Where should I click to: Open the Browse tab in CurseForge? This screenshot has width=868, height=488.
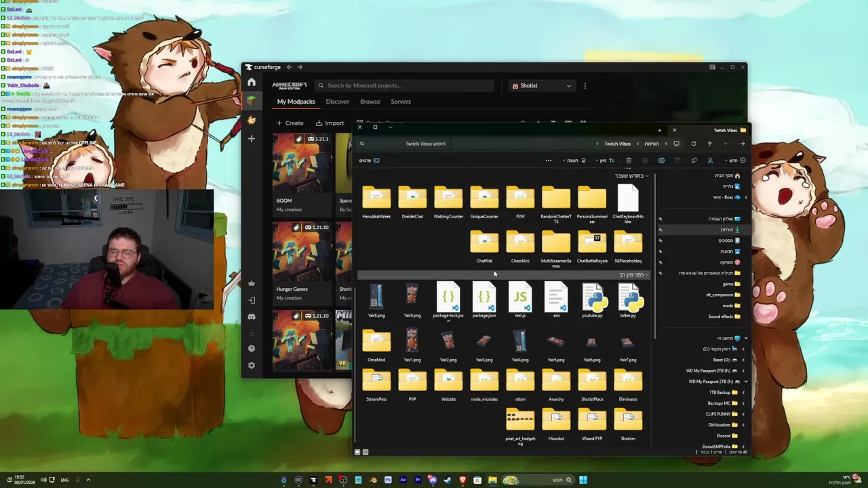point(370,102)
